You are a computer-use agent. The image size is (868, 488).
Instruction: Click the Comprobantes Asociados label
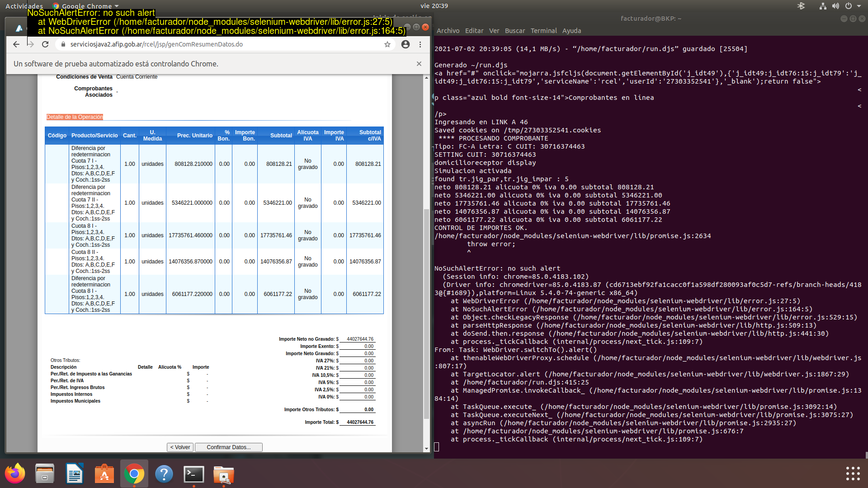coord(93,92)
